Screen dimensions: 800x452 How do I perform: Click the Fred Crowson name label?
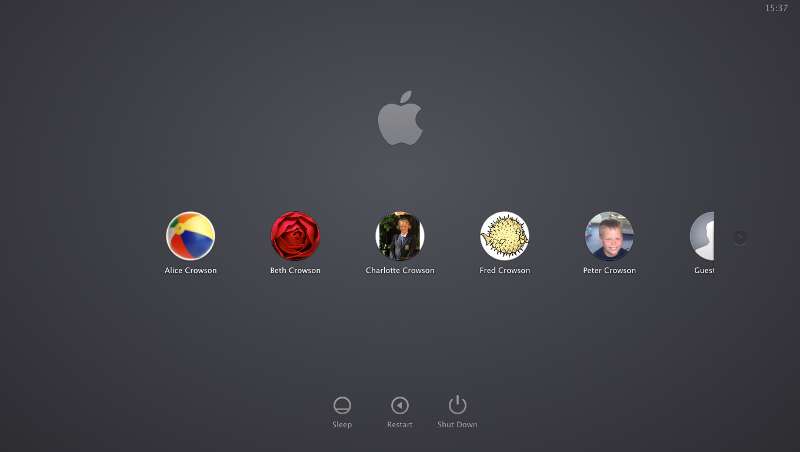coord(505,270)
